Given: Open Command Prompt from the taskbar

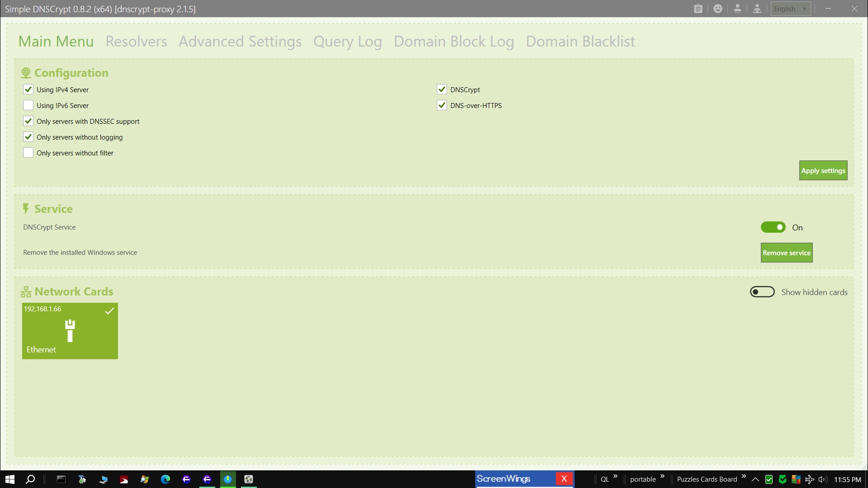Looking at the screenshot, I should tap(61, 479).
